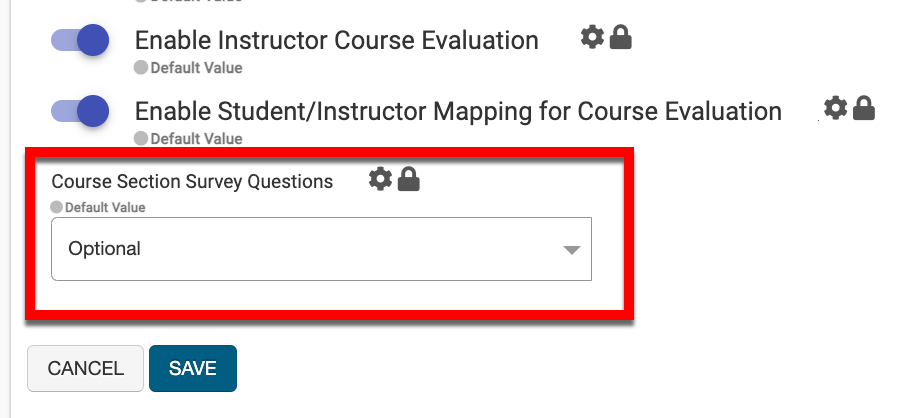Image resolution: width=922 pixels, height=418 pixels.
Task: Turn off Student/Instructor Mapping toggle
Action: [80, 110]
